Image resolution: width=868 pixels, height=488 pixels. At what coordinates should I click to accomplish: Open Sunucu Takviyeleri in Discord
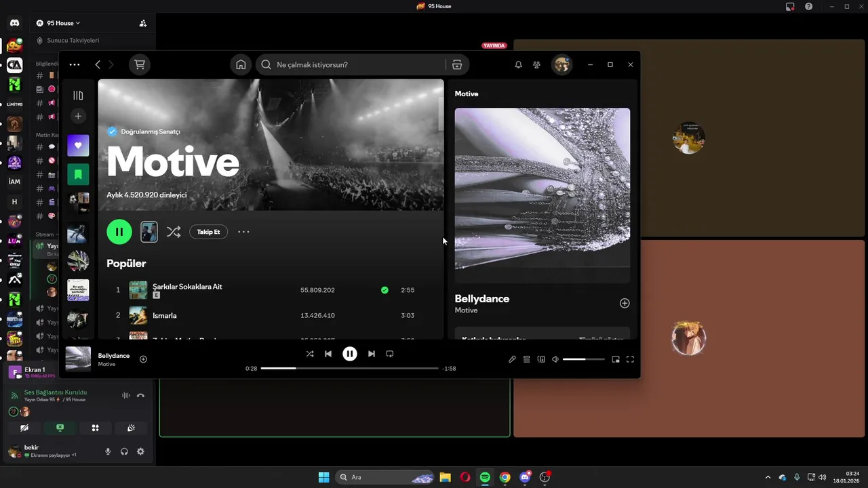coord(73,41)
